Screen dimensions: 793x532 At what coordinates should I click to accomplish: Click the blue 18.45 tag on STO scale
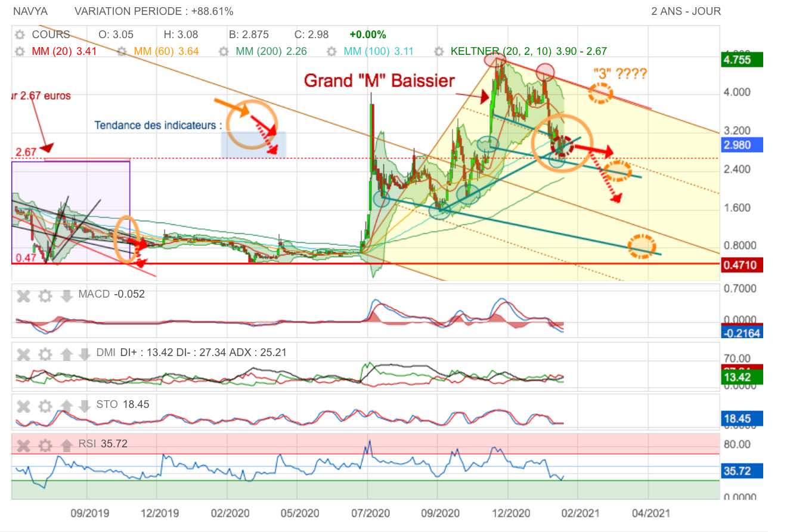click(x=742, y=419)
